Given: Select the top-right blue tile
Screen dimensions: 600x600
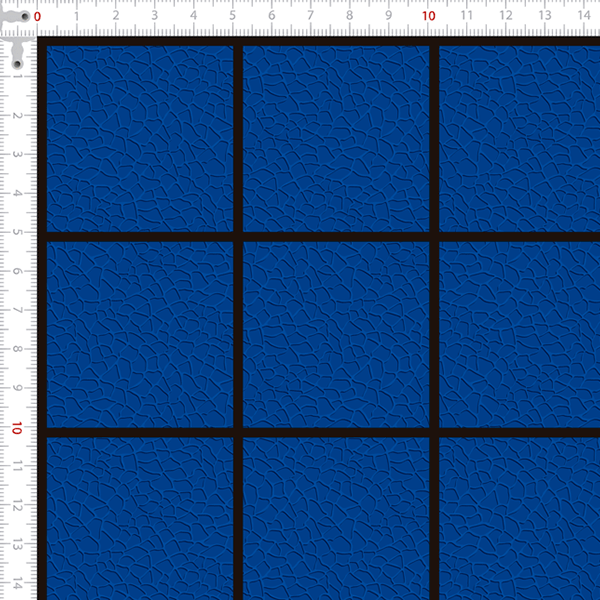Looking at the screenshot, I should click(x=520, y=138).
